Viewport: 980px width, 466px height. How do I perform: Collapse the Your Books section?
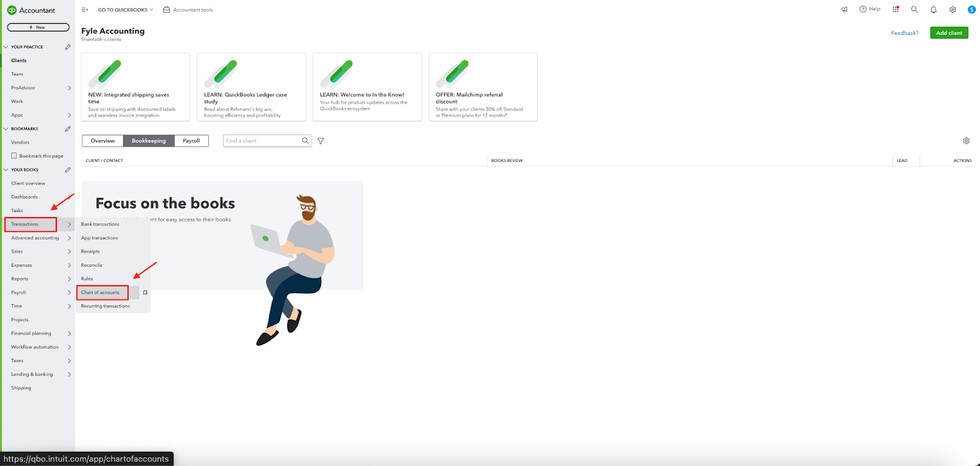(6, 170)
